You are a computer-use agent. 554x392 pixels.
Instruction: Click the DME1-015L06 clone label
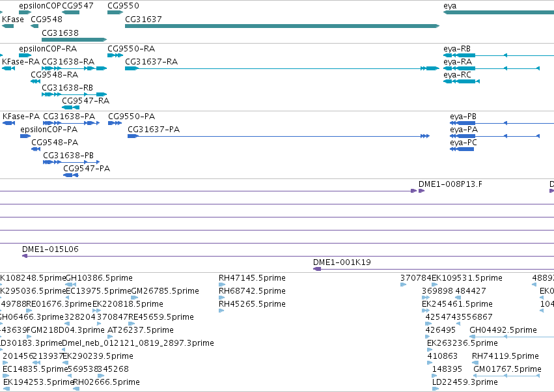click(50, 249)
